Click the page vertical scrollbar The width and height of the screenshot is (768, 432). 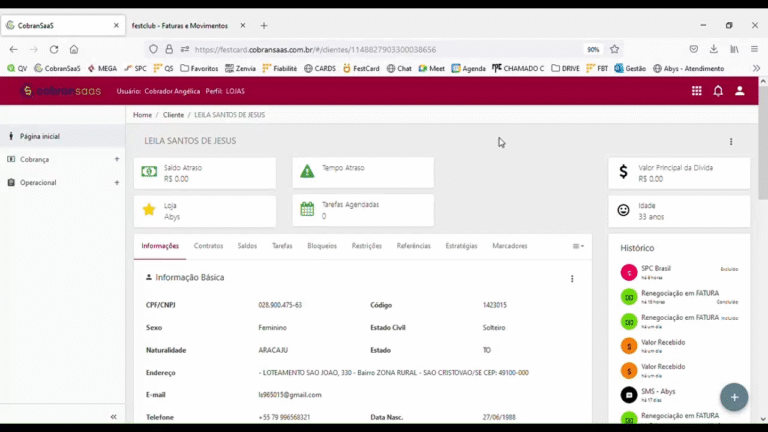(x=763, y=142)
